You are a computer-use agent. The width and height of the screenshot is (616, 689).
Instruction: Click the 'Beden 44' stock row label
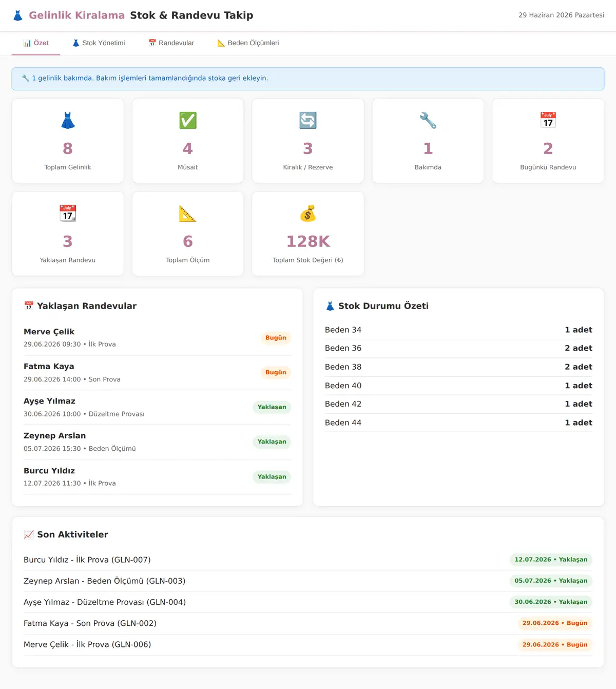(x=343, y=423)
